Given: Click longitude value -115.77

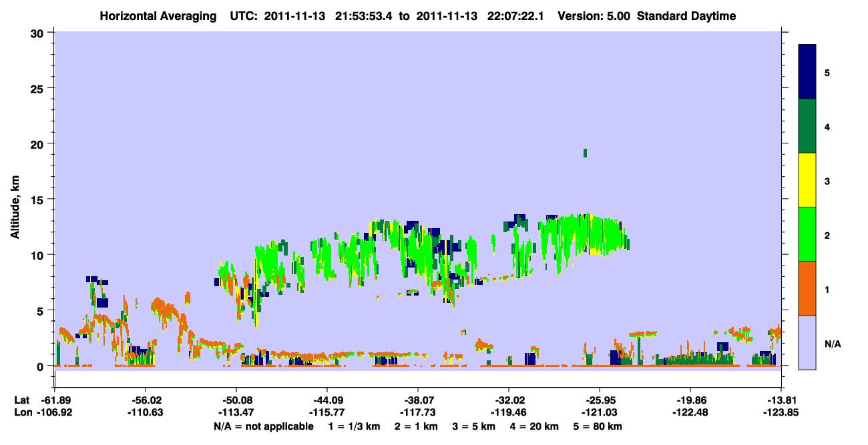Looking at the screenshot, I should 327,412.
